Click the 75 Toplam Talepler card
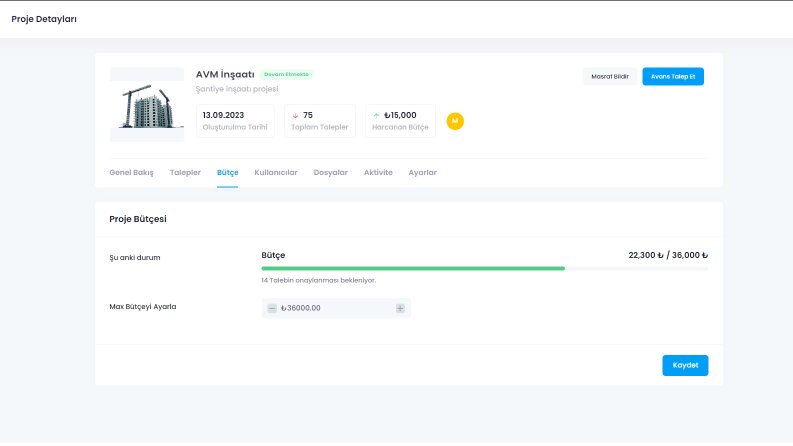 pyautogui.click(x=320, y=121)
